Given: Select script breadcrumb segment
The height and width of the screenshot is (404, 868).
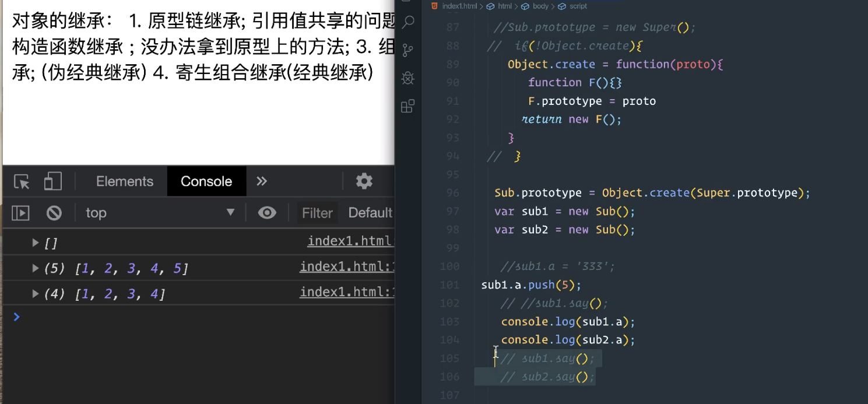Looking at the screenshot, I should [x=578, y=6].
